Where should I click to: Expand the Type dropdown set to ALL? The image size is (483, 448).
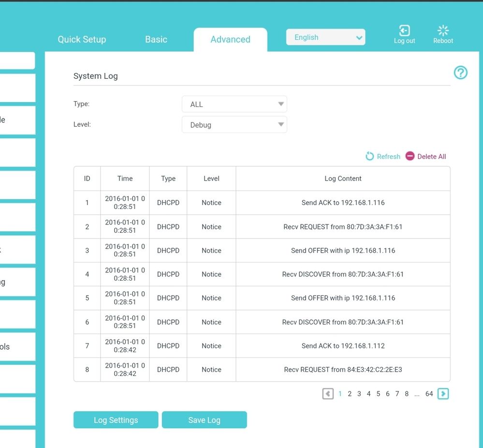tap(234, 104)
